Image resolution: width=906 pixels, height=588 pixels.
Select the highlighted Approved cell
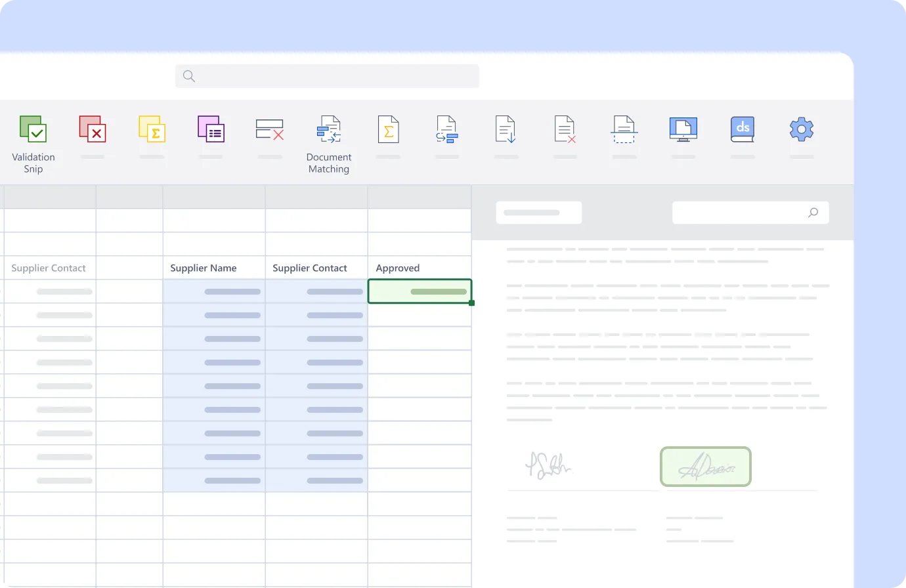click(420, 291)
